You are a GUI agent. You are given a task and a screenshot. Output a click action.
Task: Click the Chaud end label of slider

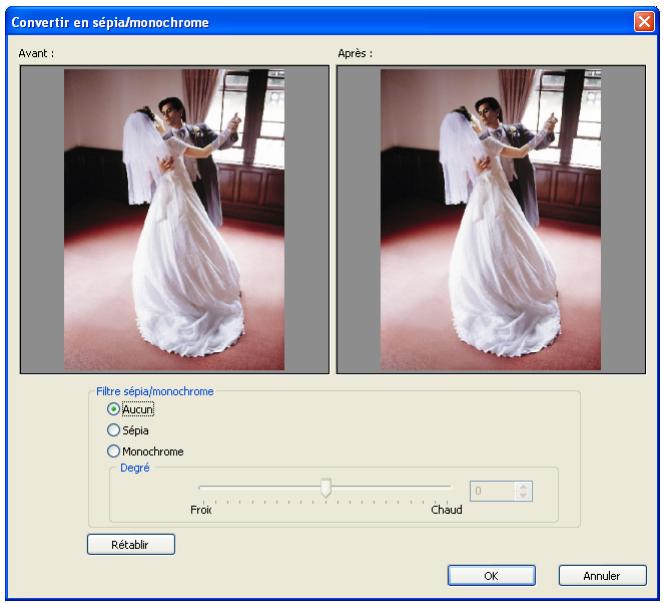[447, 510]
